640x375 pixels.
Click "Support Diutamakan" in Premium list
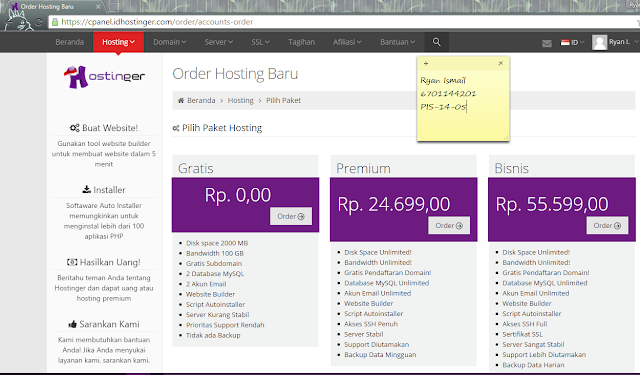[376, 344]
